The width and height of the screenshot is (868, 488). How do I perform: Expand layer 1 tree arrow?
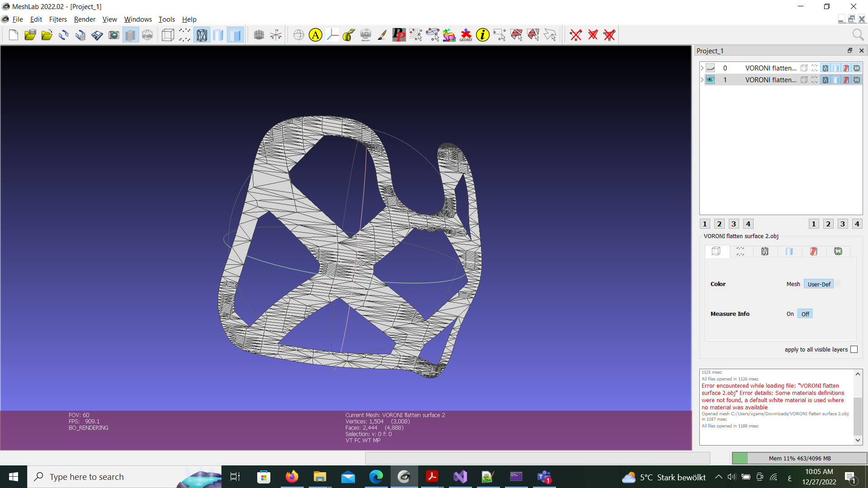702,80
